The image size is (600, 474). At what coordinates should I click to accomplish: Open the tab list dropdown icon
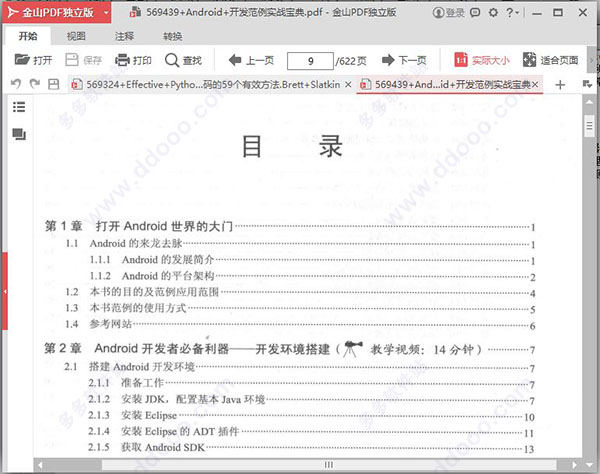pos(587,84)
